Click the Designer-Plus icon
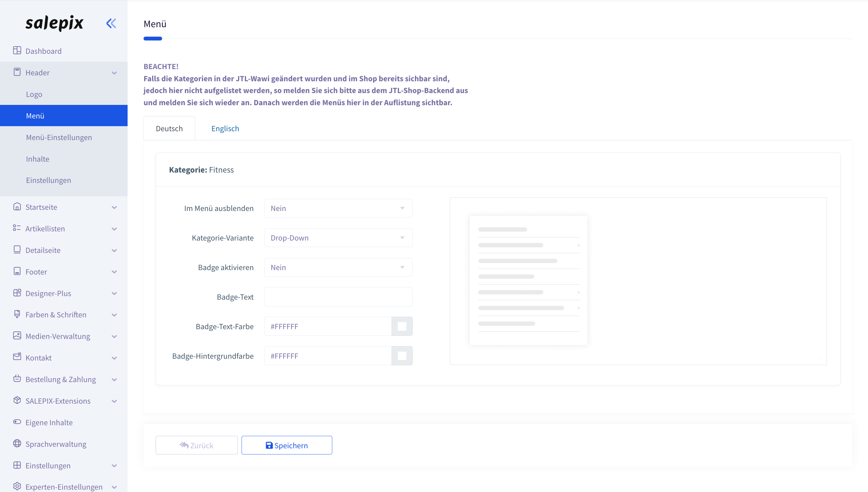868x492 pixels. (x=17, y=293)
